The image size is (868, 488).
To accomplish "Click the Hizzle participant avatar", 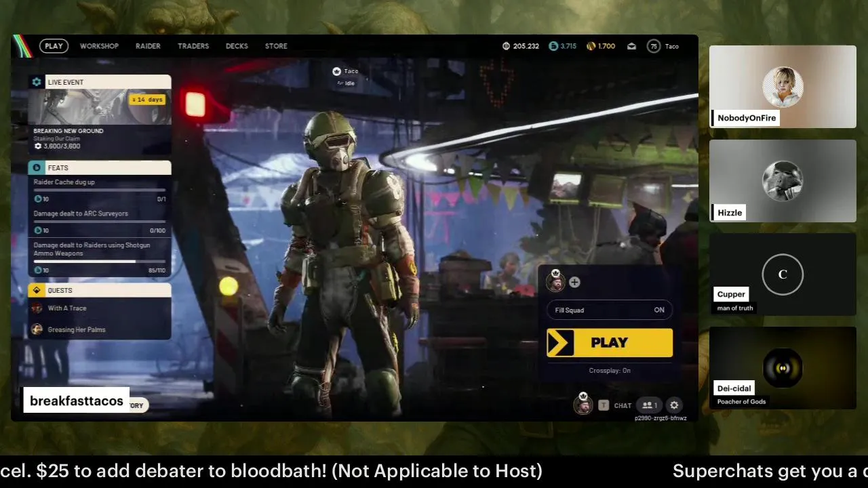I will [783, 181].
